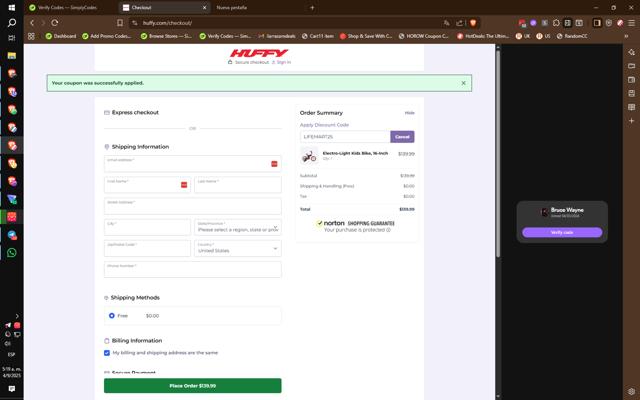
Task: Open File Explorer from the taskbar
Action: click(x=11, y=56)
